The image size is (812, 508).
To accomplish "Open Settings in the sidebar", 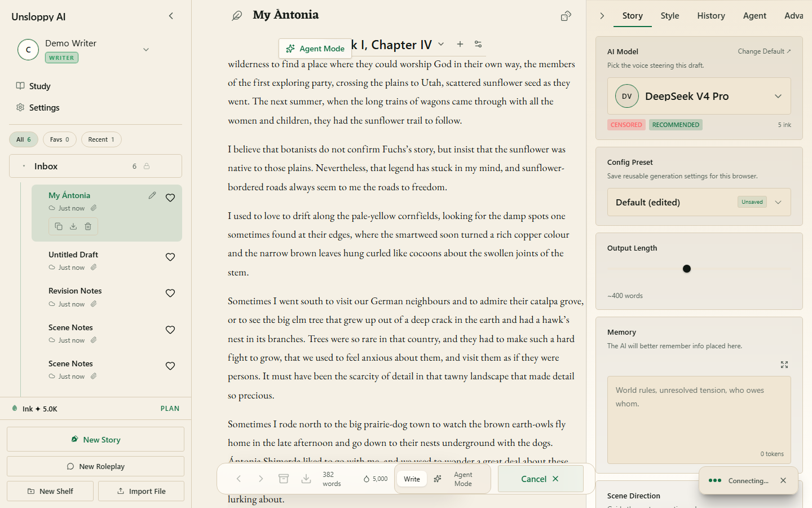I will (x=38, y=107).
